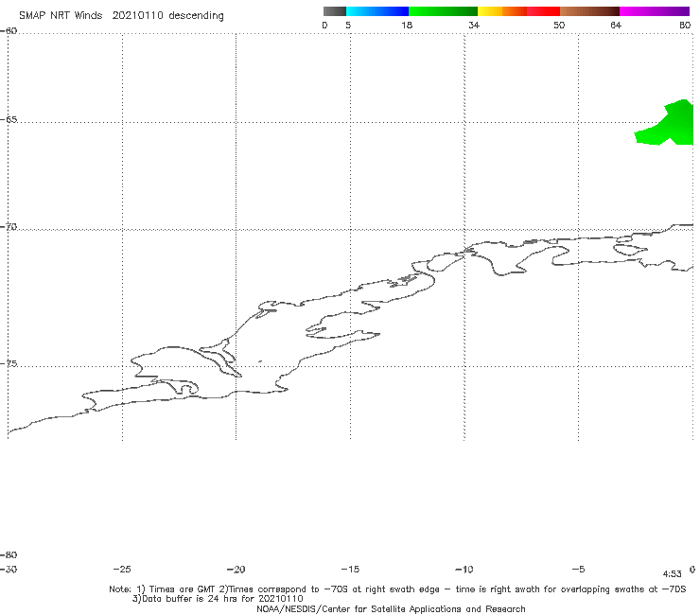This screenshot has height=615, width=700.
Task: Click the date '20210110 descending' in title
Action: [x=167, y=16]
